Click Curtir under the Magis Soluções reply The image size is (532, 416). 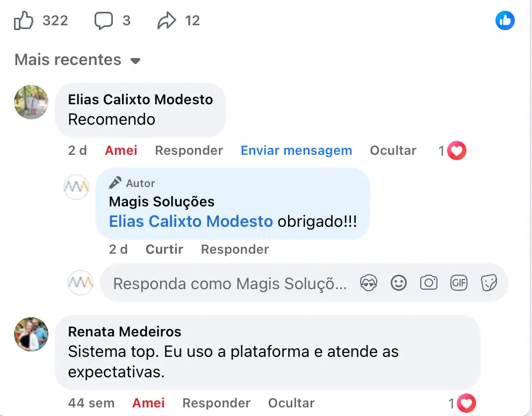(163, 249)
